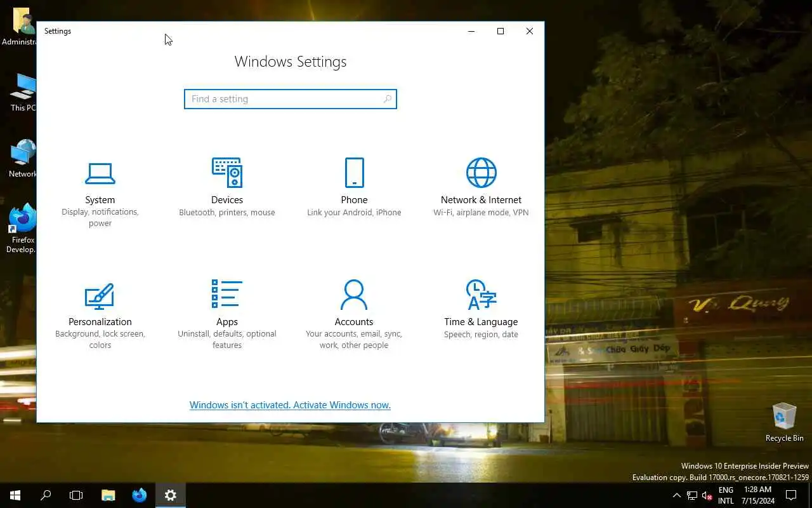Open the Action Center notification icon

click(x=791, y=495)
